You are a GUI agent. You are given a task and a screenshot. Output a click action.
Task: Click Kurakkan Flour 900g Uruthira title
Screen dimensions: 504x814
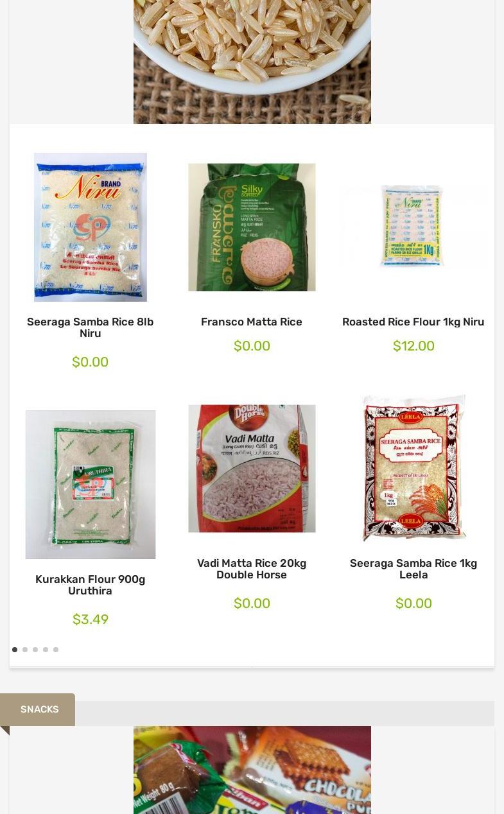[91, 585]
